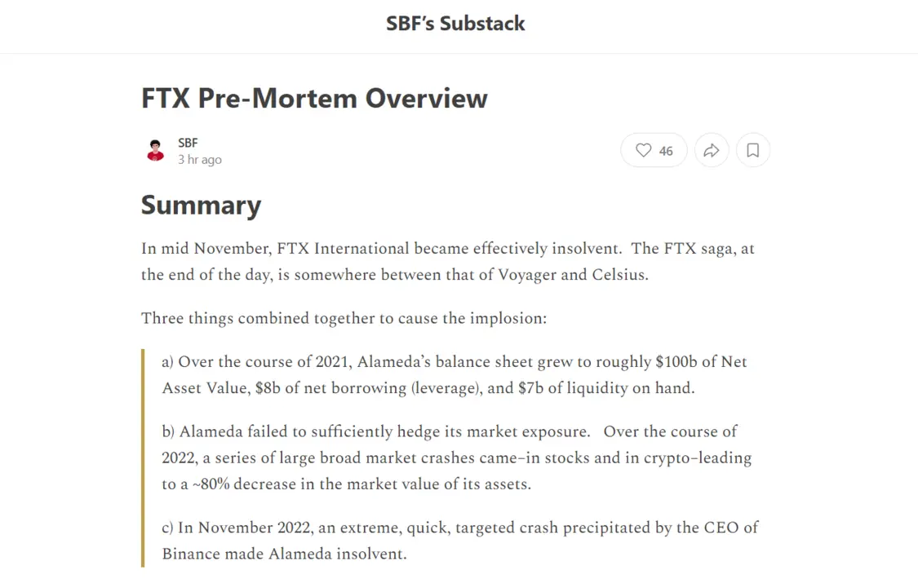This screenshot has height=588, width=918.
Task: Click the "3 hr ago" timestamp
Action: click(200, 159)
